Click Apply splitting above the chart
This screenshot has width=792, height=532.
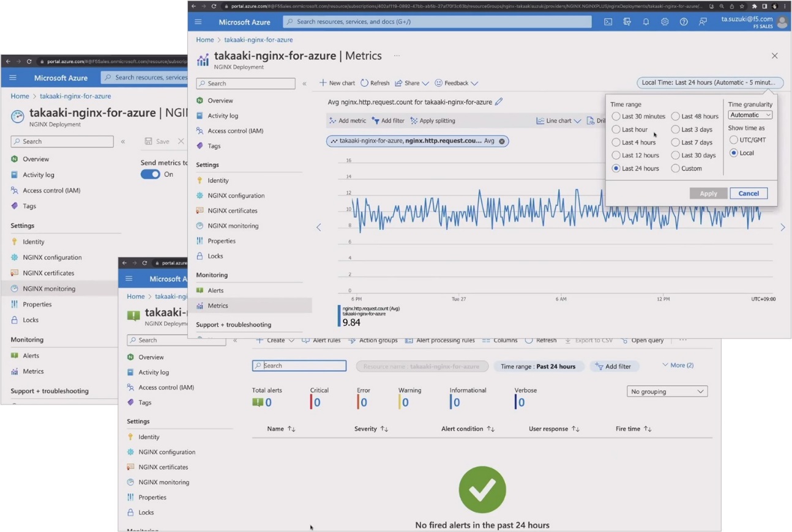click(x=433, y=121)
